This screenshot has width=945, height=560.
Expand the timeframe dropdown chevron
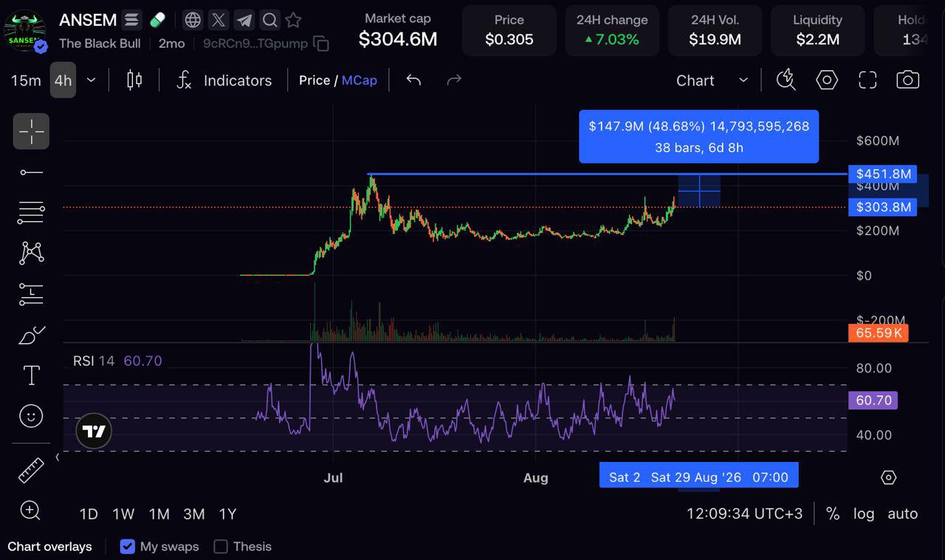pyautogui.click(x=92, y=80)
